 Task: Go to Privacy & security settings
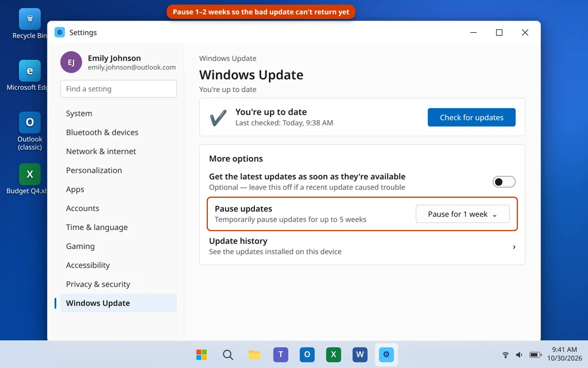pos(118,284)
